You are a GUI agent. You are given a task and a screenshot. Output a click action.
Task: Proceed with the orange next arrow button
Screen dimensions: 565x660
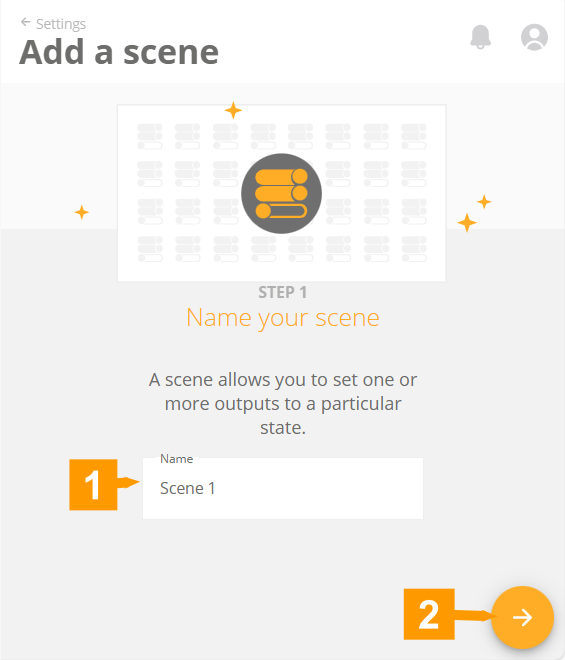(522, 617)
